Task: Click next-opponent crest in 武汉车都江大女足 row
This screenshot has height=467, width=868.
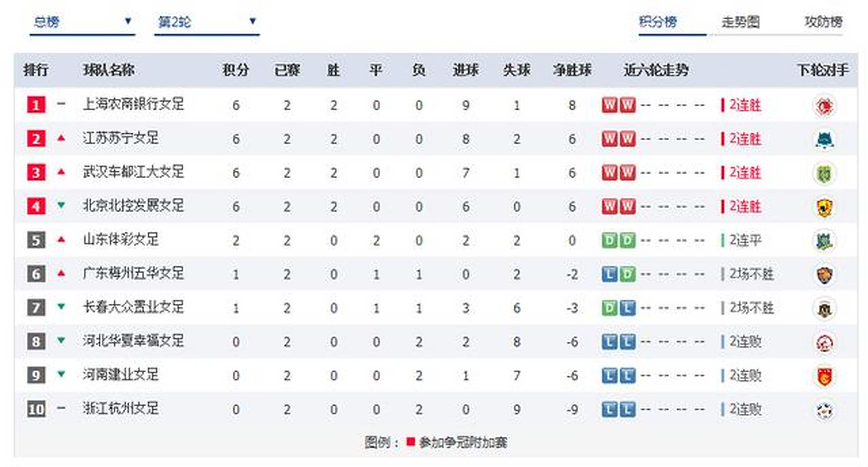Action: click(824, 173)
